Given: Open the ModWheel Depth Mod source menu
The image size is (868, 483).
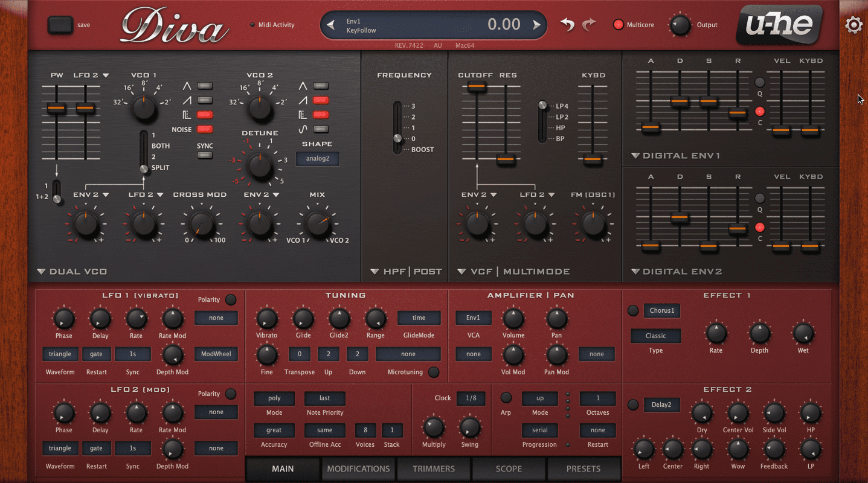Looking at the screenshot, I should pos(216,354).
